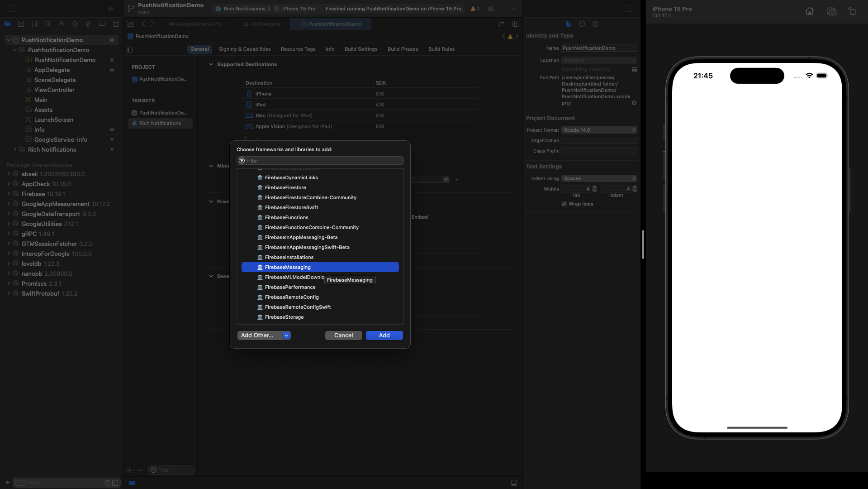Focus the frameworks Filter field
This screenshot has width=868, height=489.
pyautogui.click(x=320, y=161)
